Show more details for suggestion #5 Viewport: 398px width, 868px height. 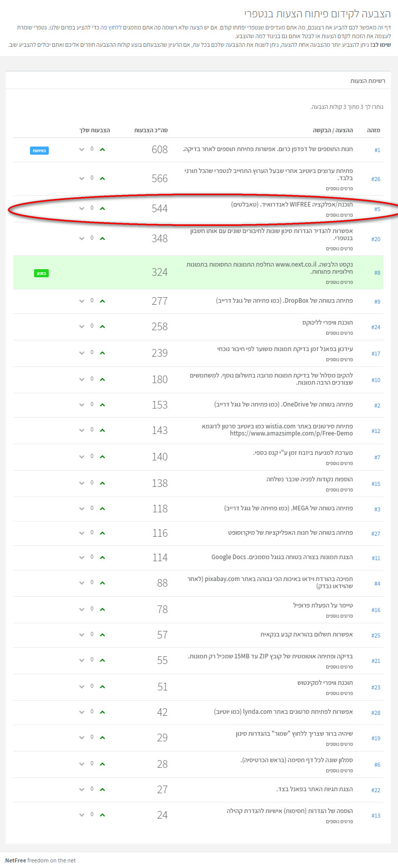point(339,215)
